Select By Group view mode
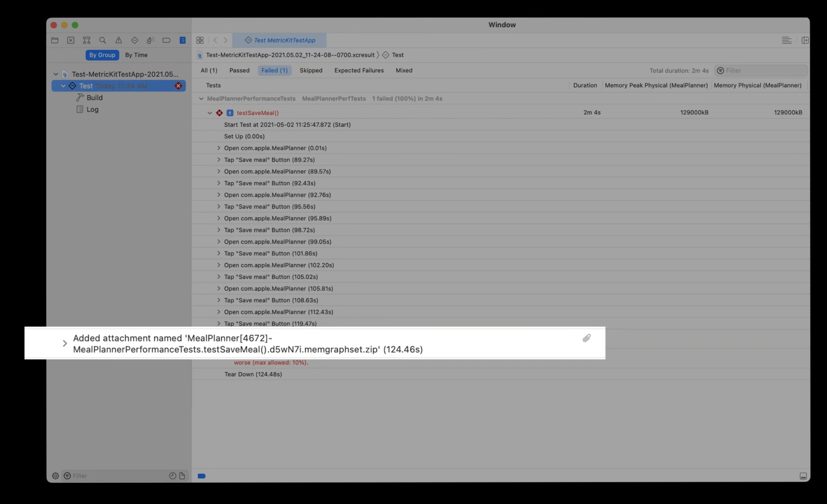The height and width of the screenshot is (504, 827). (x=102, y=55)
